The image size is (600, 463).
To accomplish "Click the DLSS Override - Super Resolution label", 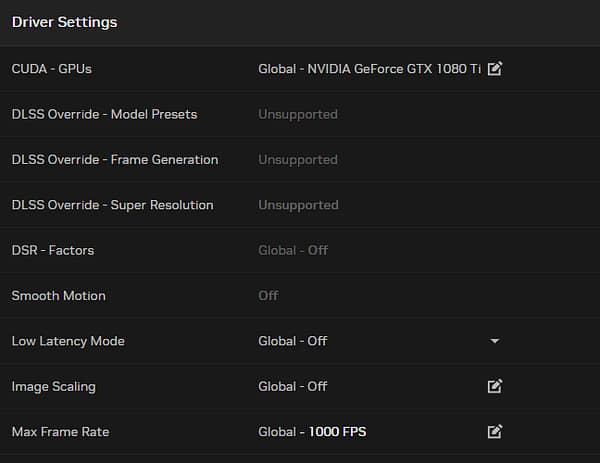I will click(x=112, y=205).
